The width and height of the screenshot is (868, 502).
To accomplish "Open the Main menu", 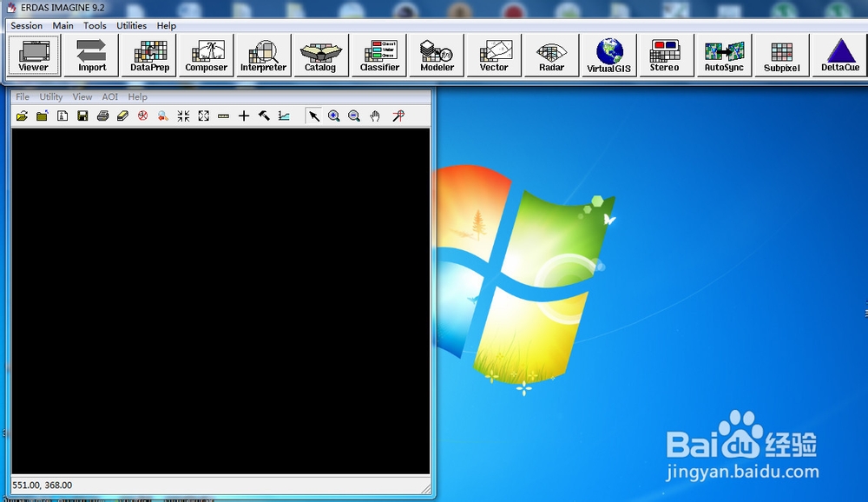I will coord(63,25).
